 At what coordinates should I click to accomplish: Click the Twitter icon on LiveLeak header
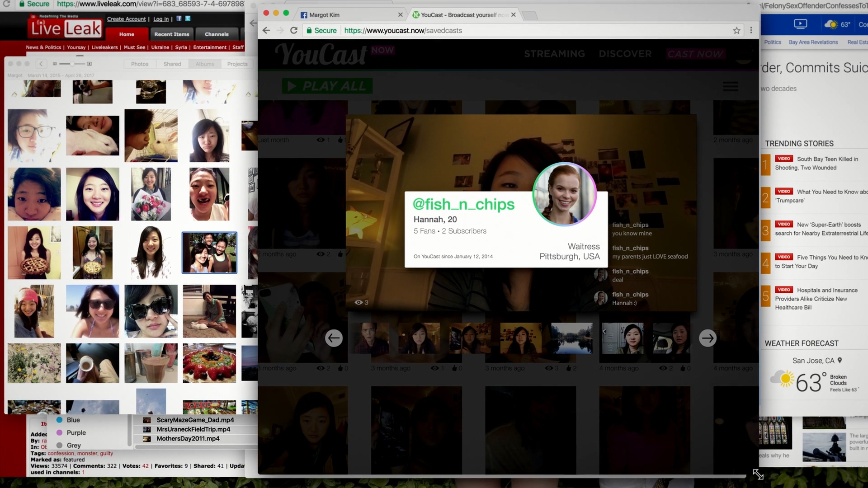click(x=188, y=19)
